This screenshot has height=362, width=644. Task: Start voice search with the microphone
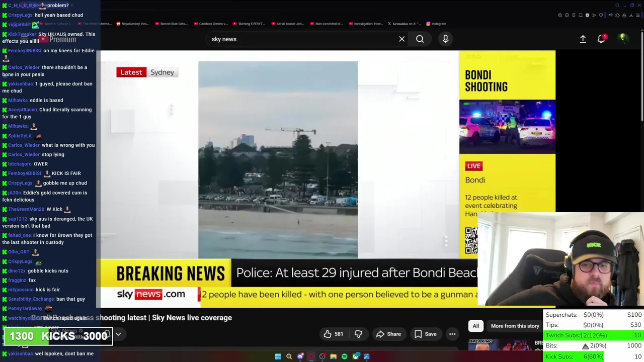[x=445, y=39]
